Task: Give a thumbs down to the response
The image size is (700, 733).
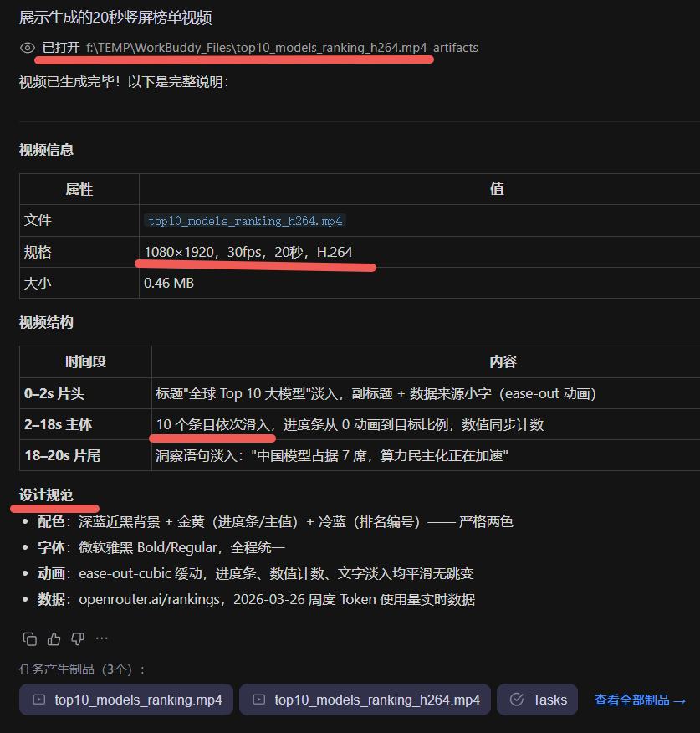Action: click(76, 638)
